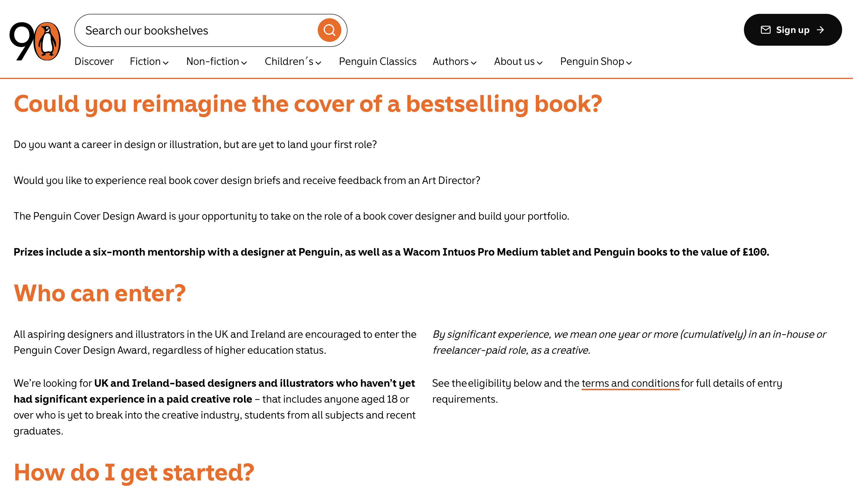Expand the About us menu
This screenshot has width=853, height=504.
click(x=518, y=62)
